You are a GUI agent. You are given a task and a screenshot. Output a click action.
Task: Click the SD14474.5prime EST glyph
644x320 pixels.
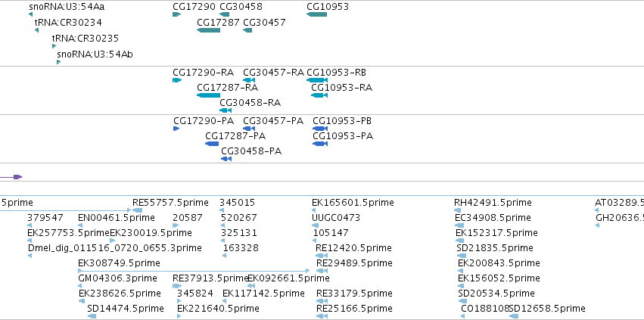tap(92, 316)
